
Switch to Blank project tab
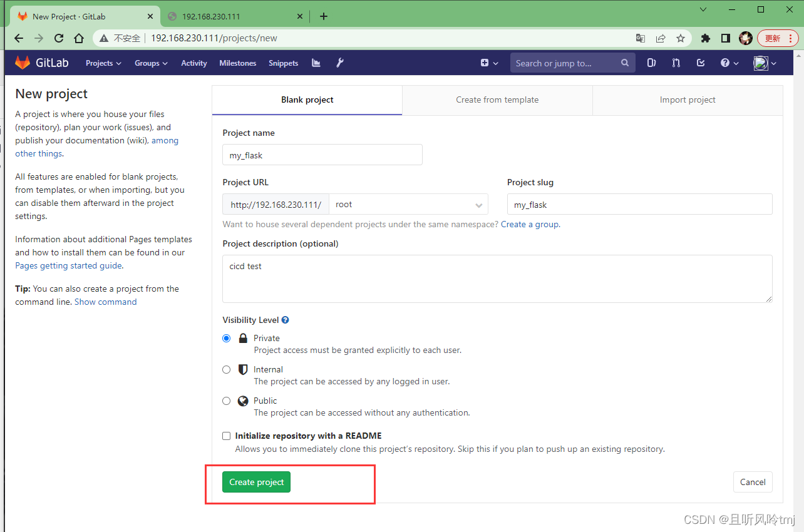pyautogui.click(x=307, y=100)
